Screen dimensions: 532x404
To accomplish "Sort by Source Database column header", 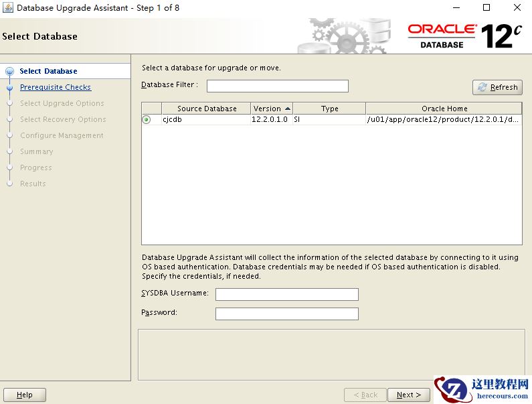I will (x=206, y=109).
